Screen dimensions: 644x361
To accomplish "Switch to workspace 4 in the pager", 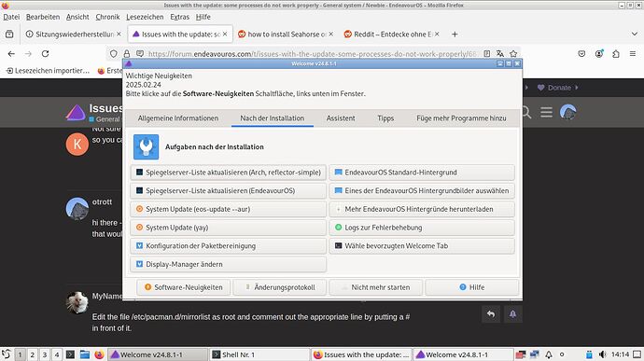I will (x=57, y=354).
